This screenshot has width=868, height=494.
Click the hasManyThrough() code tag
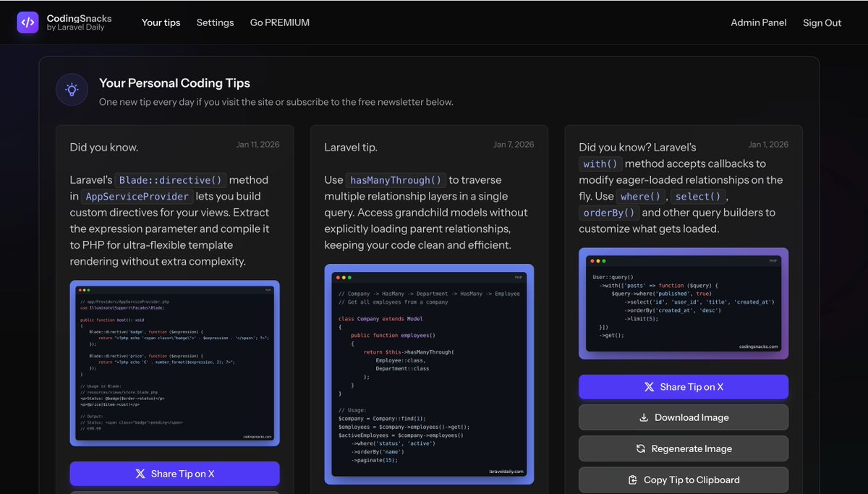[395, 180]
